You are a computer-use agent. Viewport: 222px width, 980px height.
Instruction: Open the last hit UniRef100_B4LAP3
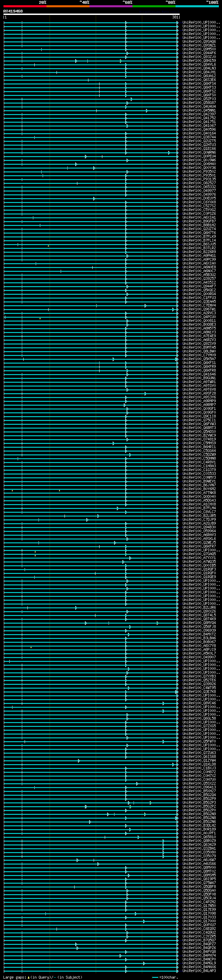pyautogui.click(x=199, y=971)
